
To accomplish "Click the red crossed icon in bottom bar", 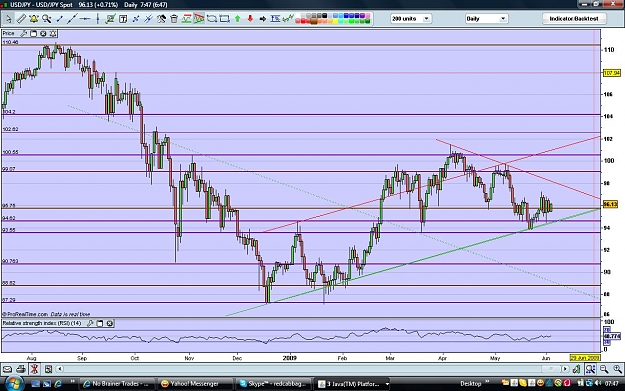I will (x=34, y=369).
